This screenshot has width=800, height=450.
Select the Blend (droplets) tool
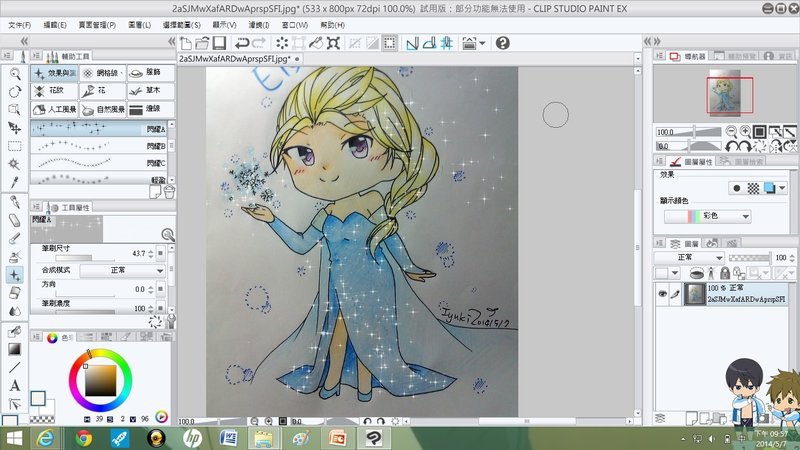coord(15,311)
